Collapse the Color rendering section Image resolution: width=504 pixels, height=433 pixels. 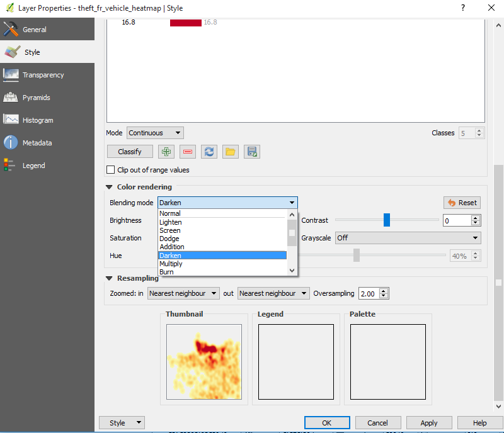click(x=110, y=186)
